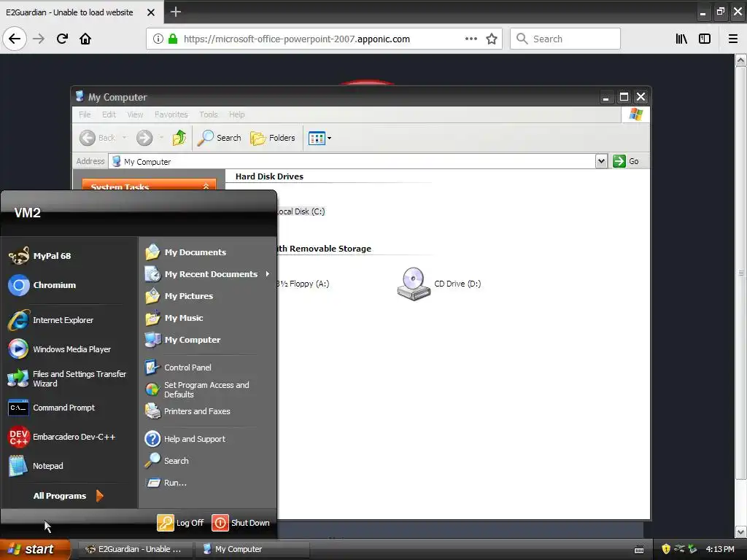The height and width of the screenshot is (560, 747).
Task: Show site information icon in address bar
Action: coord(158,39)
